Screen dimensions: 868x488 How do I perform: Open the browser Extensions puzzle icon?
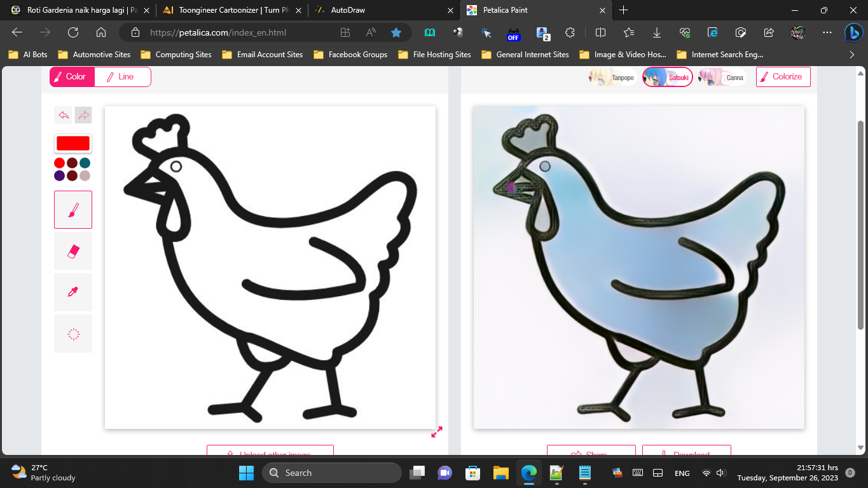pyautogui.click(x=570, y=32)
